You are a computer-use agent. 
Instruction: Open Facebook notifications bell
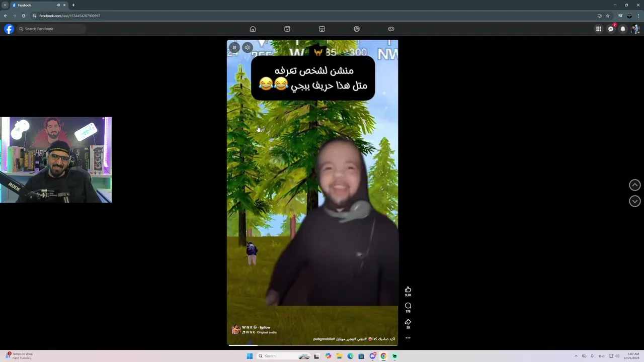pos(623,29)
